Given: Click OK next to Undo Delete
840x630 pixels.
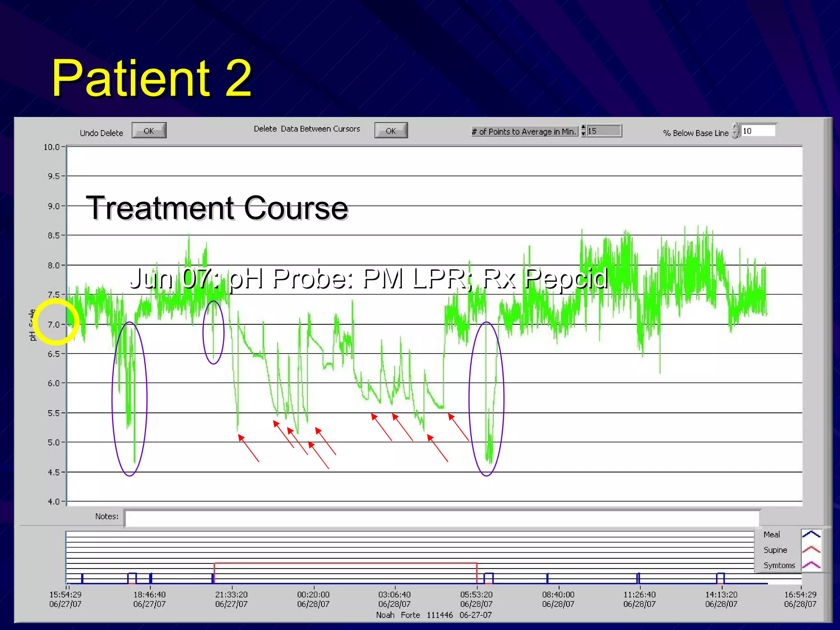Looking at the screenshot, I should [x=149, y=131].
